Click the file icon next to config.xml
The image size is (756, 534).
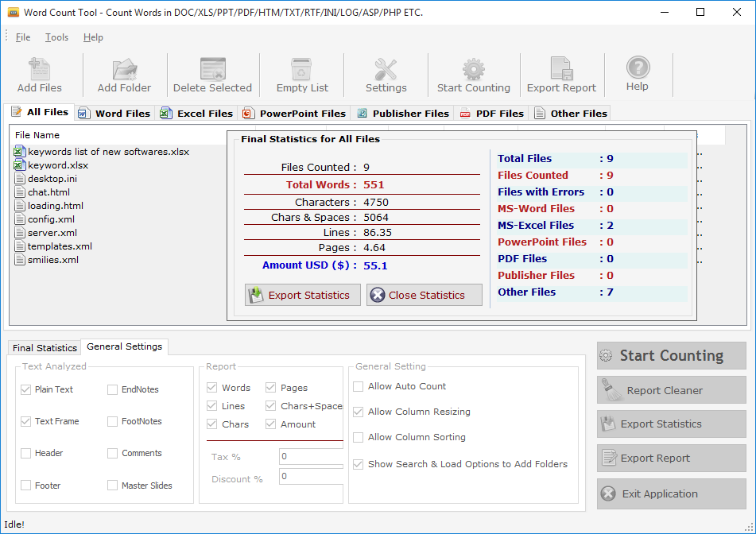coord(20,219)
